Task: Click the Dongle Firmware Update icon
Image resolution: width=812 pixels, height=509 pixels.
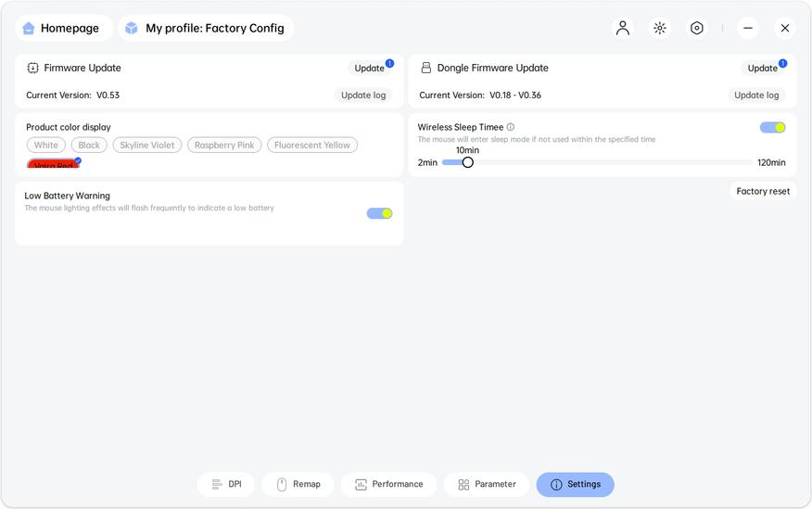Action: [426, 68]
